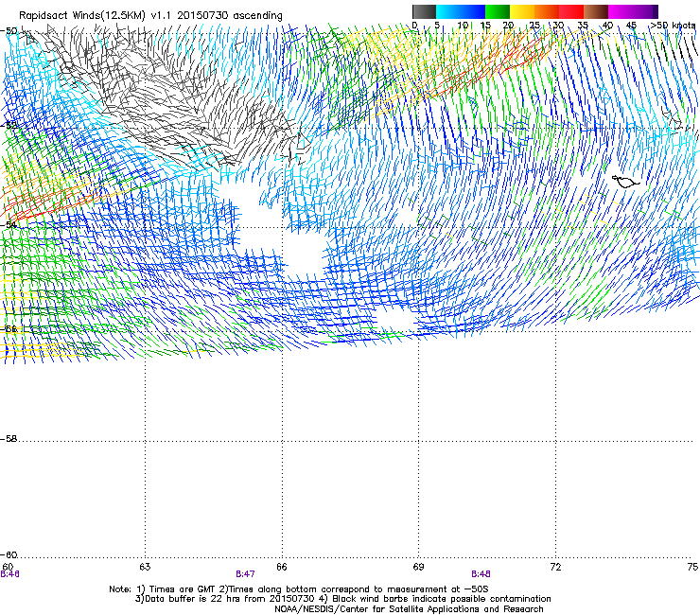Click the '66' longitude axis label
This screenshot has height=615, width=700.
tap(282, 567)
